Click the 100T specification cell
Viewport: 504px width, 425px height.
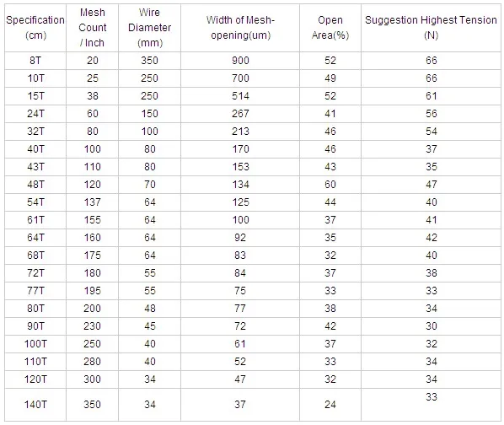pyautogui.click(x=35, y=344)
